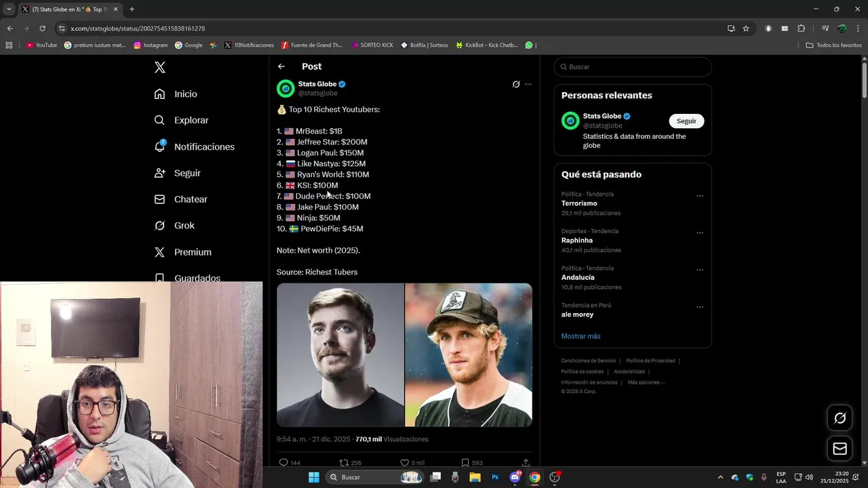Open more options for Raphinha trend
This screenshot has height=488, width=868.
click(700, 233)
